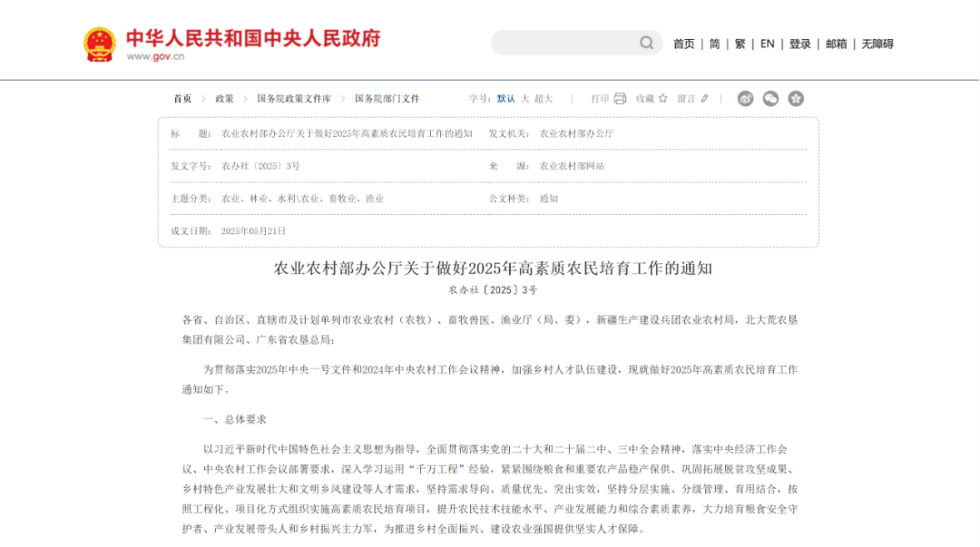This screenshot has width=980, height=547.
Task: Open 国务院政策文件库 breadcrumb
Action: point(294,99)
